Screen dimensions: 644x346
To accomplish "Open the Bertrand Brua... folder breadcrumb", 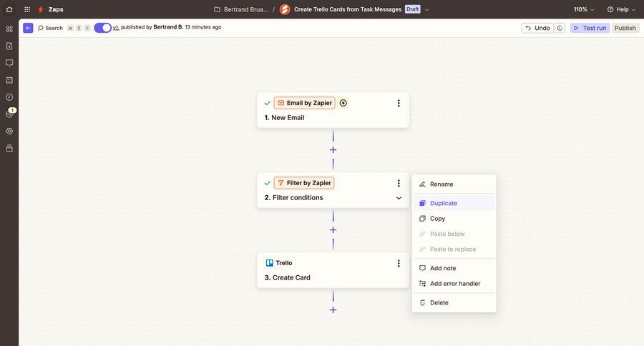I will pyautogui.click(x=242, y=9).
